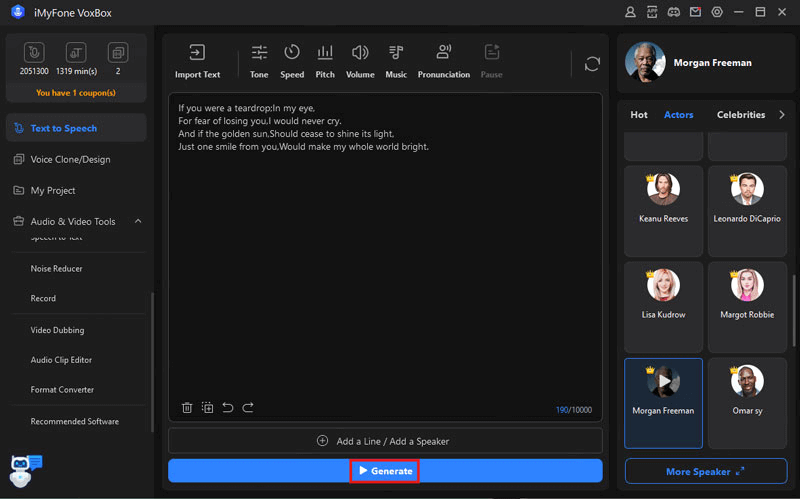Open the Record tool

pyautogui.click(x=43, y=298)
